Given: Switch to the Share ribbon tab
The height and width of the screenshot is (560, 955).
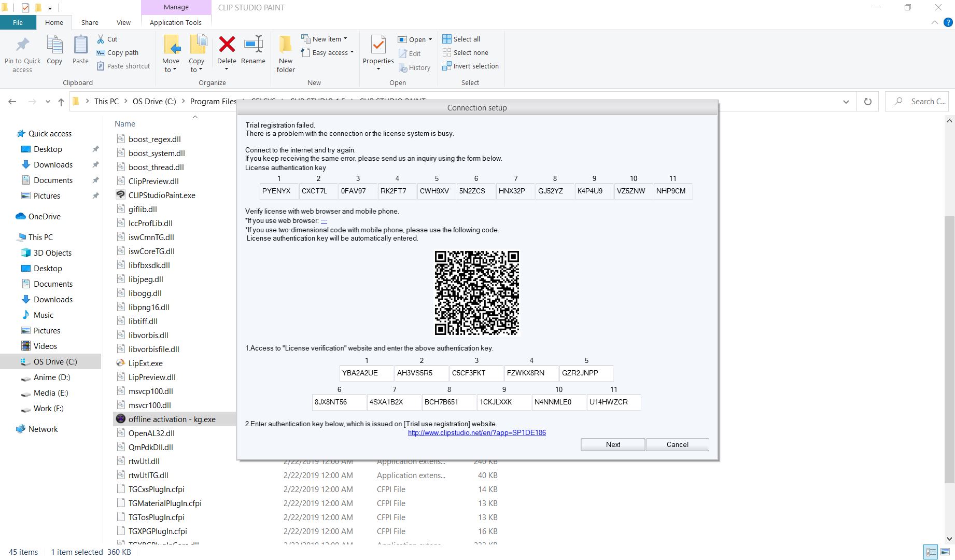Looking at the screenshot, I should (x=90, y=22).
